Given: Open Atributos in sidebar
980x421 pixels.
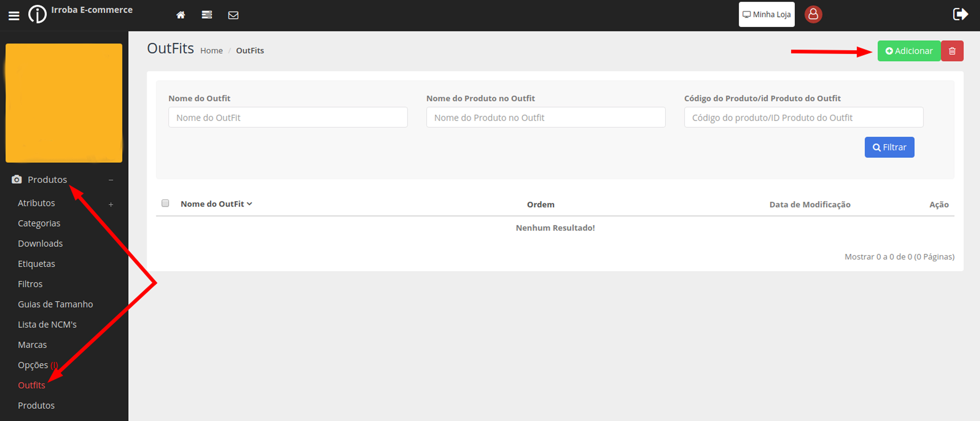Looking at the screenshot, I should click(36, 203).
